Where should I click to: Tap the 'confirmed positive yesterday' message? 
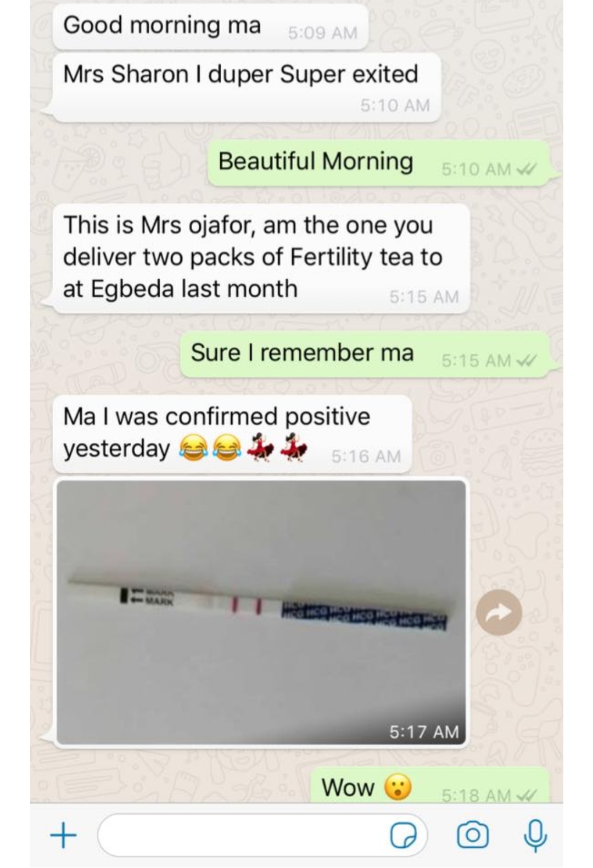(x=232, y=433)
